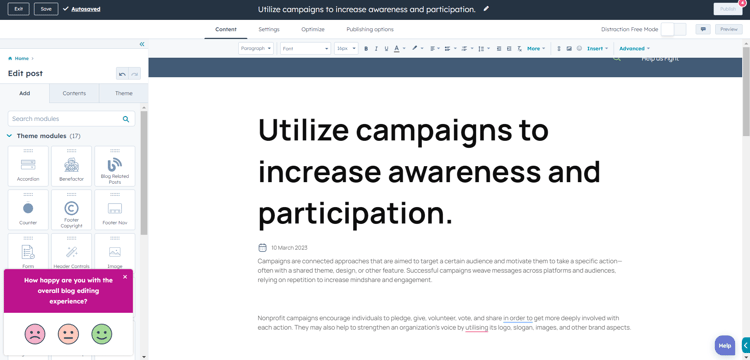
Task: Click the Search modules field
Action: tap(71, 119)
